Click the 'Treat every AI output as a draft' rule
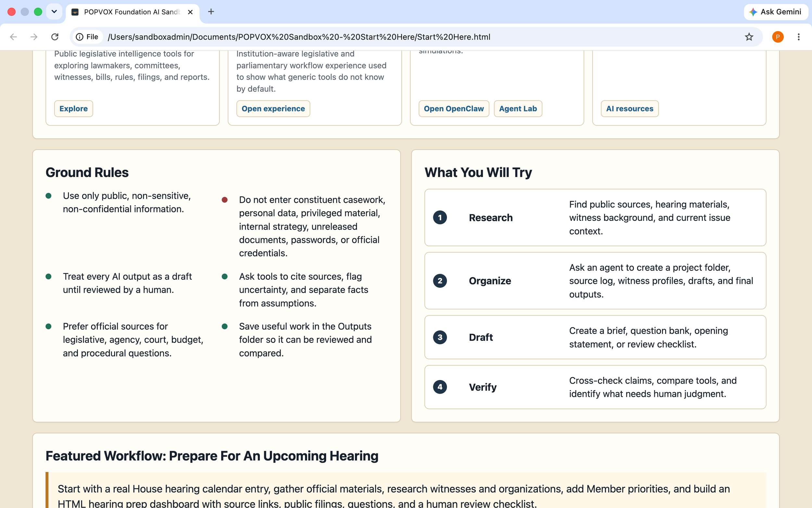 coord(127,283)
